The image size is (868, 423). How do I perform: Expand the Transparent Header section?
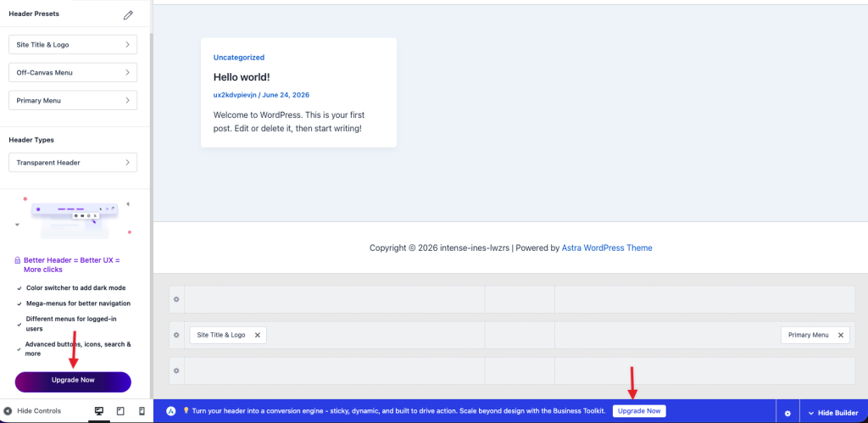tap(73, 162)
